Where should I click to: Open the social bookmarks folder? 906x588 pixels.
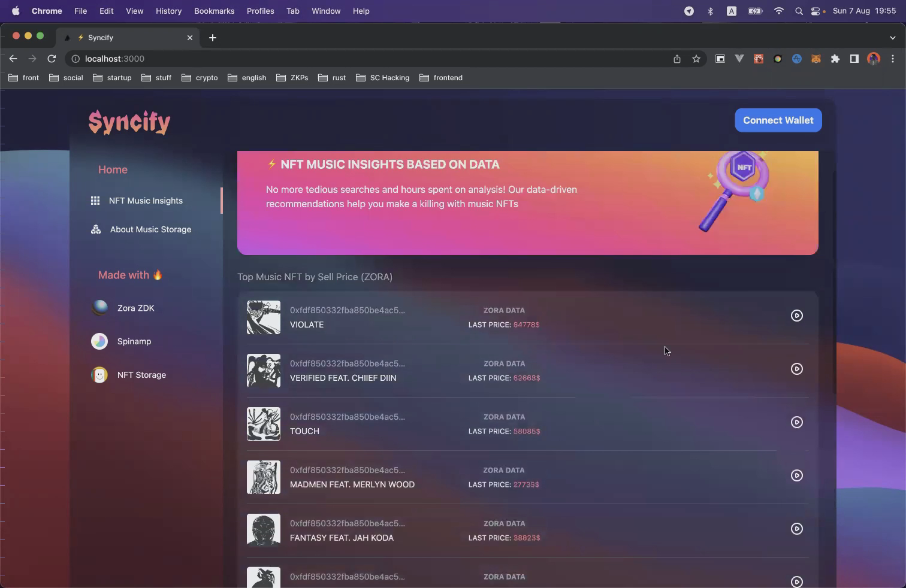[66, 78]
